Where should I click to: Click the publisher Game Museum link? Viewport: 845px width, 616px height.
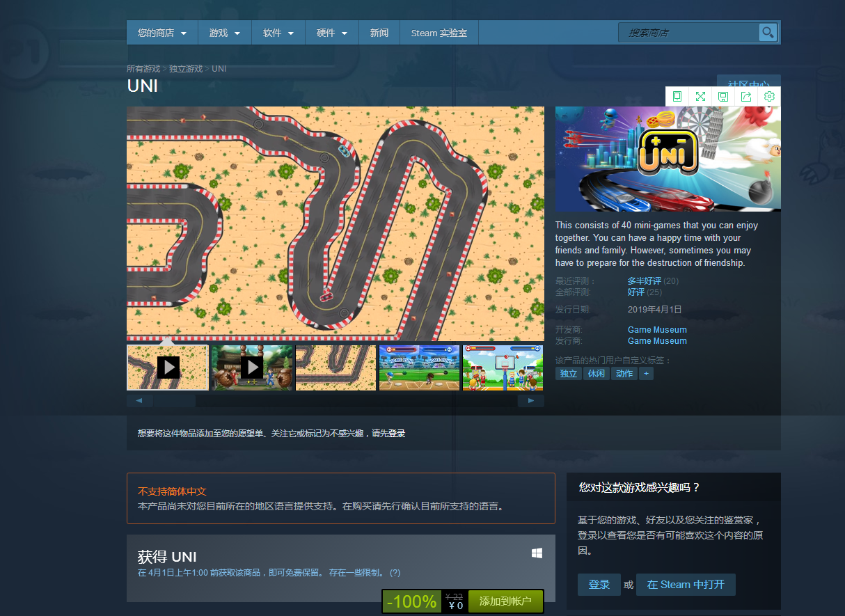[657, 341]
